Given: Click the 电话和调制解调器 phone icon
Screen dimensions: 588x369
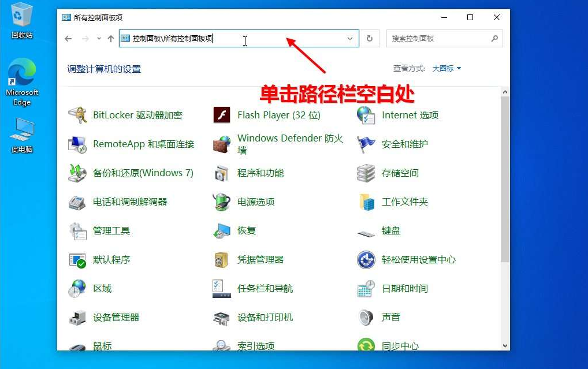Looking at the screenshot, I should [x=77, y=202].
